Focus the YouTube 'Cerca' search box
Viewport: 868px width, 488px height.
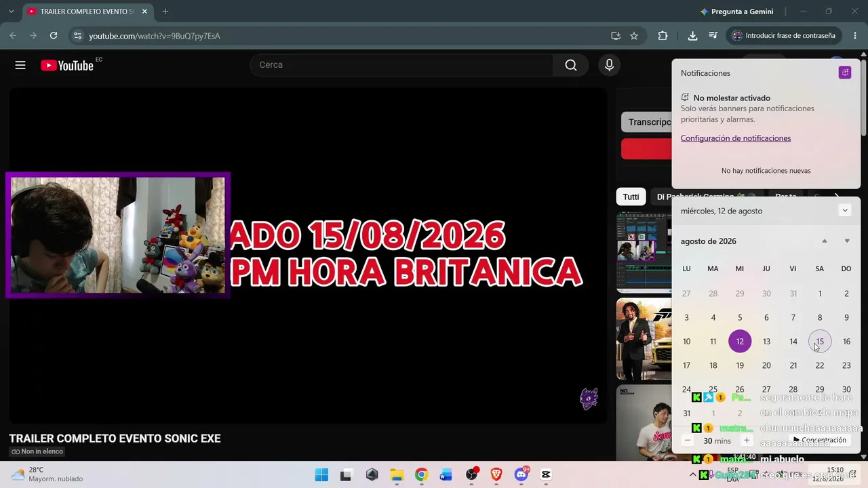[401, 65]
